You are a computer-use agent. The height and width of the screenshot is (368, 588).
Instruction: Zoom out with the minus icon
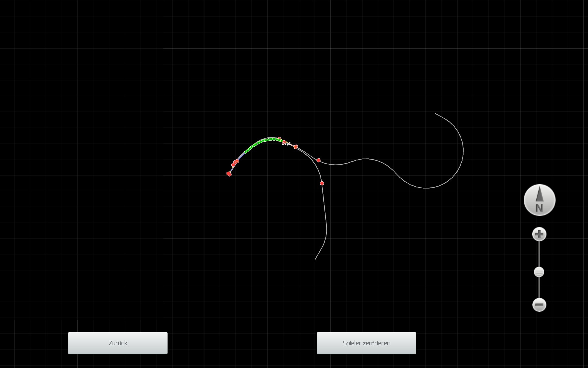pyautogui.click(x=539, y=305)
